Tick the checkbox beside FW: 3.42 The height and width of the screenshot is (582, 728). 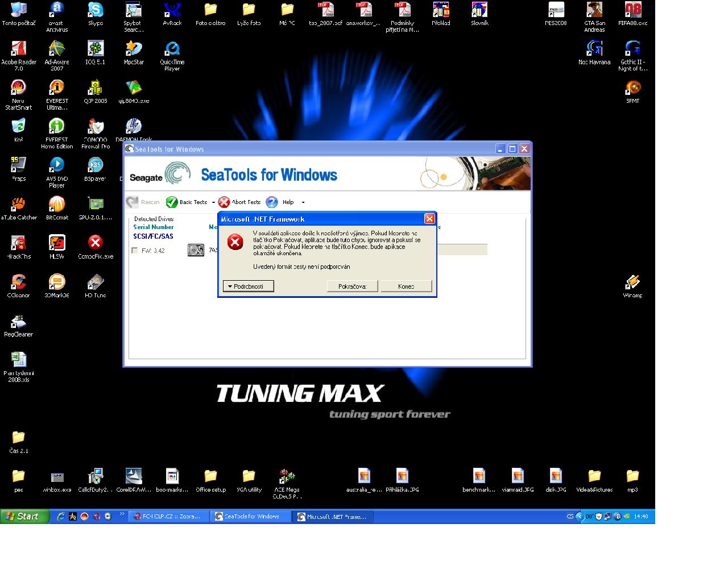(x=134, y=251)
